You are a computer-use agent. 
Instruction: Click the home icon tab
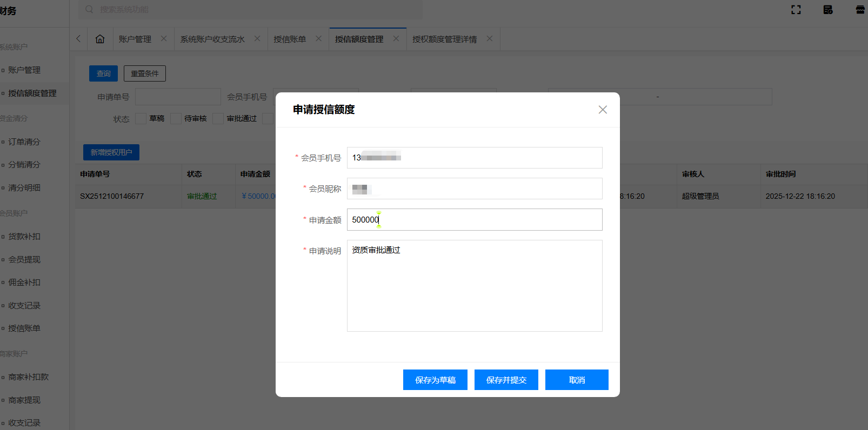(100, 39)
